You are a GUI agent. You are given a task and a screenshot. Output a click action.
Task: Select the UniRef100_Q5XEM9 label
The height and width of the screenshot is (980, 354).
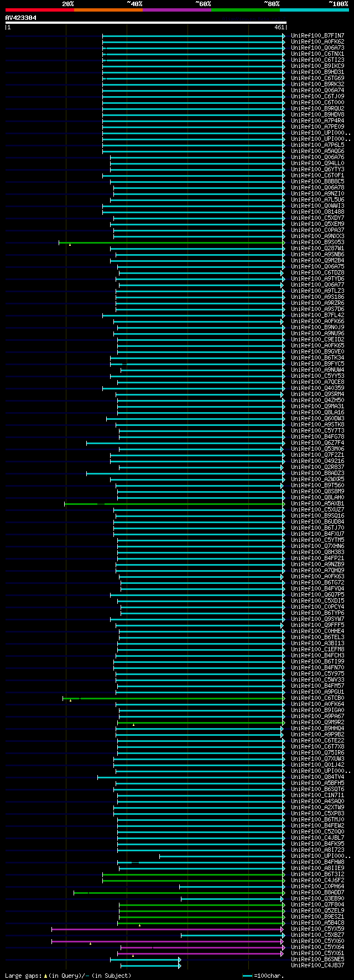(x=317, y=224)
